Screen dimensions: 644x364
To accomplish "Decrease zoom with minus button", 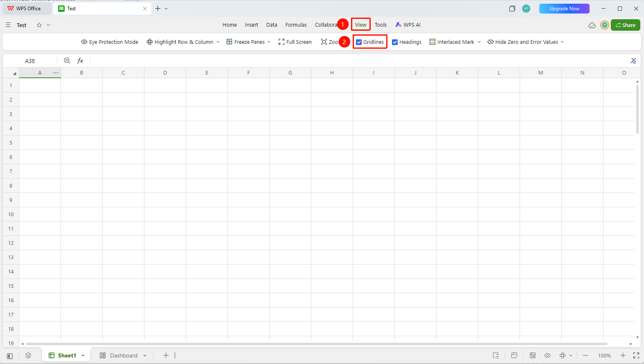I will [x=585, y=355].
